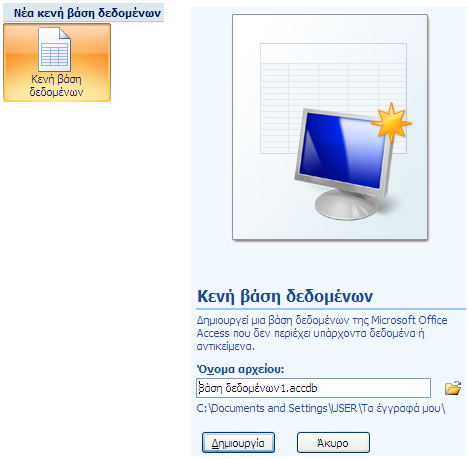Click the Άκυρο button
Viewport: 468px width, 459px height.
(x=333, y=443)
